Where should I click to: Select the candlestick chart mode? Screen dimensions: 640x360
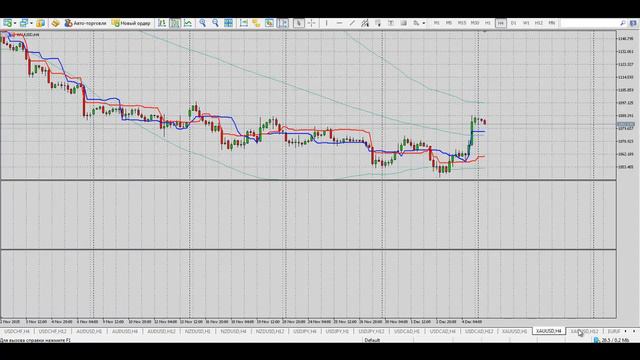pos(175,23)
